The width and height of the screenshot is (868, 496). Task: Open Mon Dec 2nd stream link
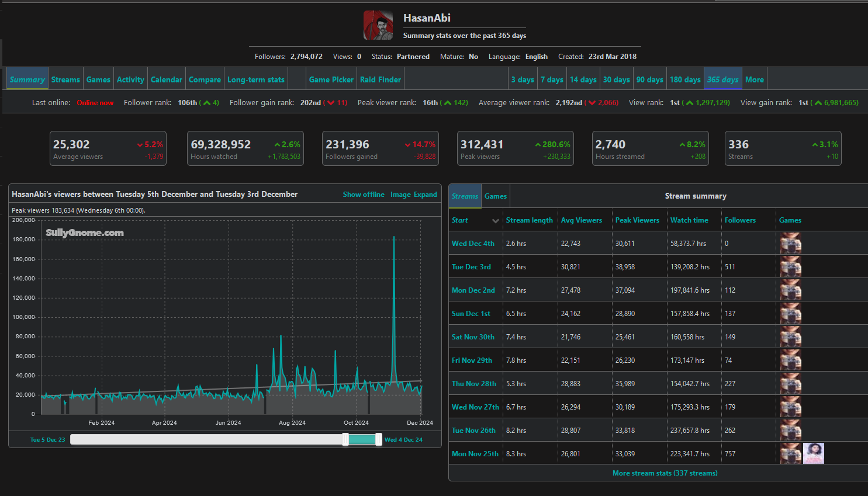473,290
